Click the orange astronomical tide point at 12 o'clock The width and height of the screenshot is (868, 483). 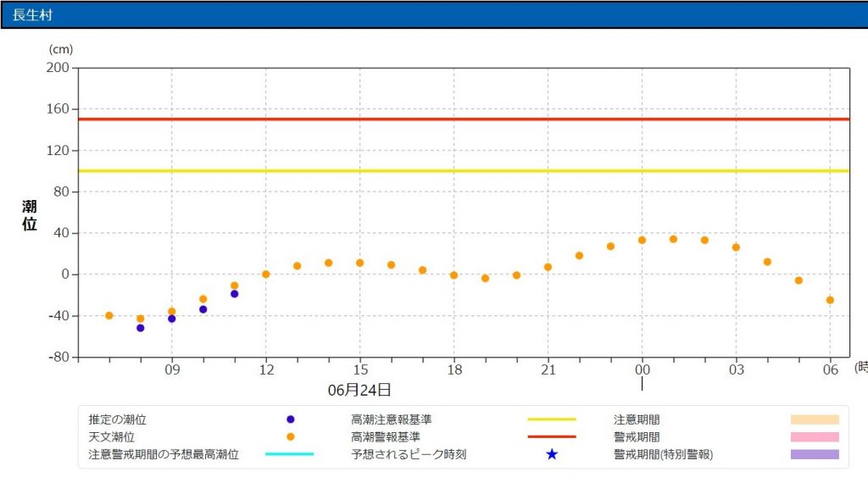265,274
